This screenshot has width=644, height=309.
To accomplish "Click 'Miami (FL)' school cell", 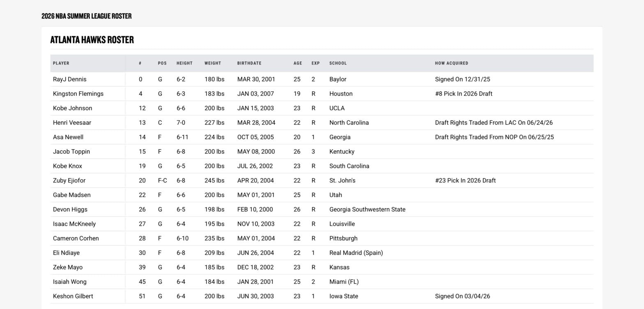I will pos(344,281).
